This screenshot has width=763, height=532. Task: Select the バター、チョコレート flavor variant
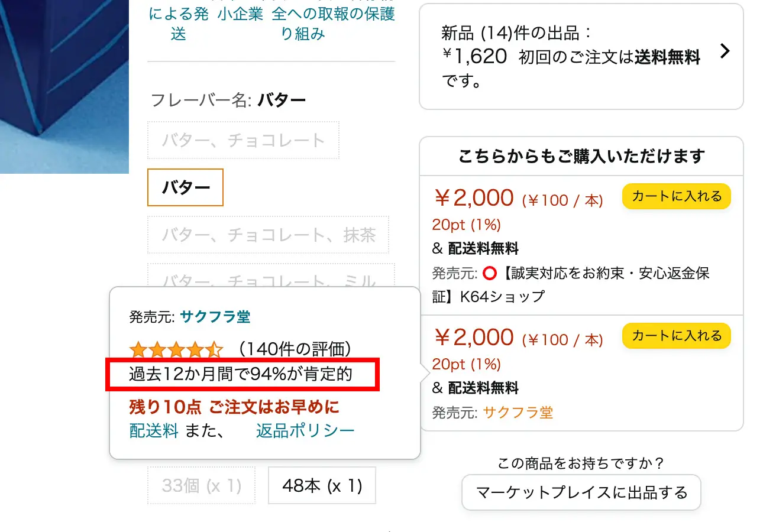(x=243, y=140)
